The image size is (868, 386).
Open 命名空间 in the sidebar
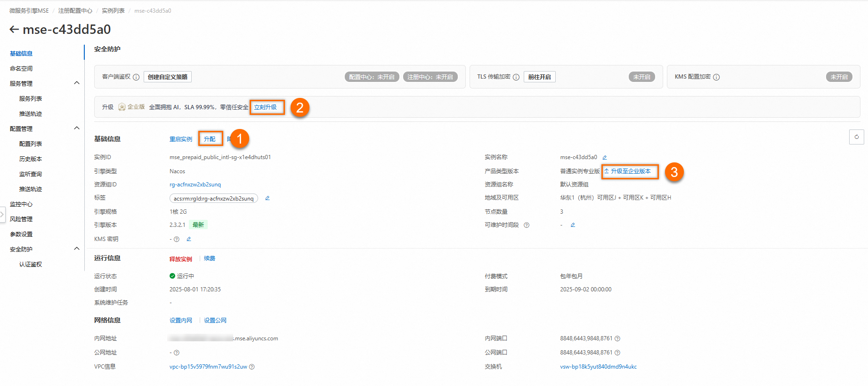coord(21,69)
